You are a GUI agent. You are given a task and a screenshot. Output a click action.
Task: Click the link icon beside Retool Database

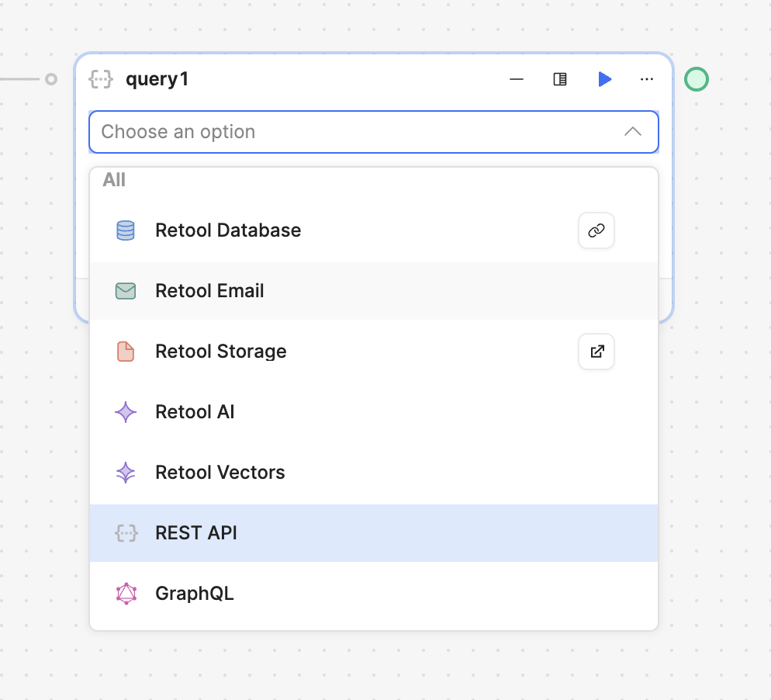point(596,230)
